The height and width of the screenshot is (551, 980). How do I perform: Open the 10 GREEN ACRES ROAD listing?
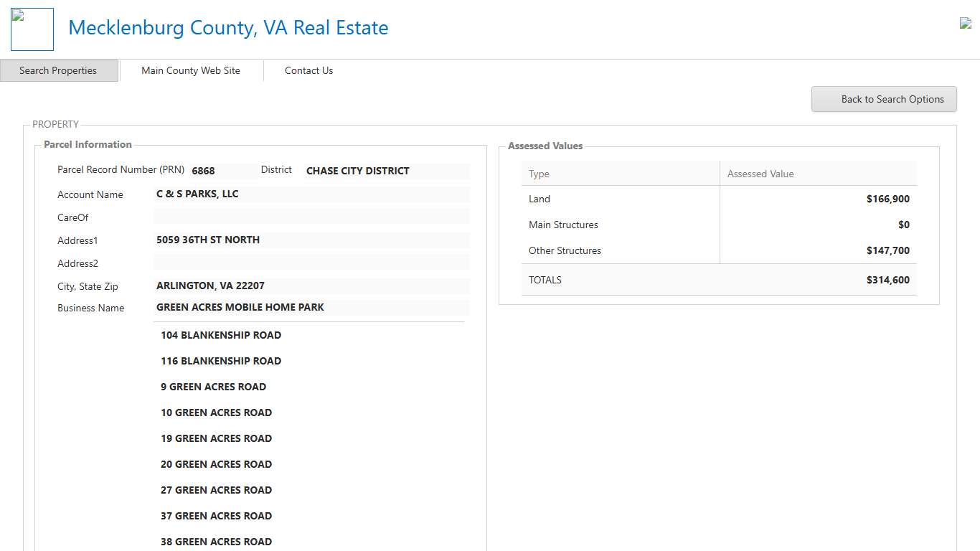(x=216, y=413)
